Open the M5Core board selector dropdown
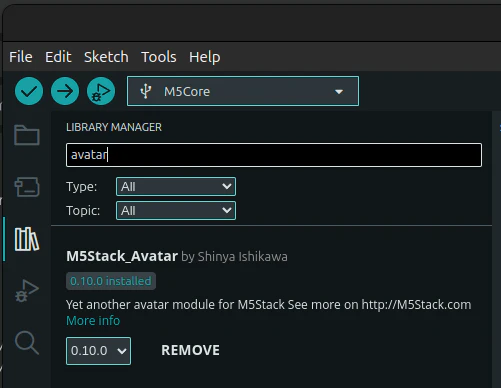This screenshot has width=501, height=388. (243, 91)
